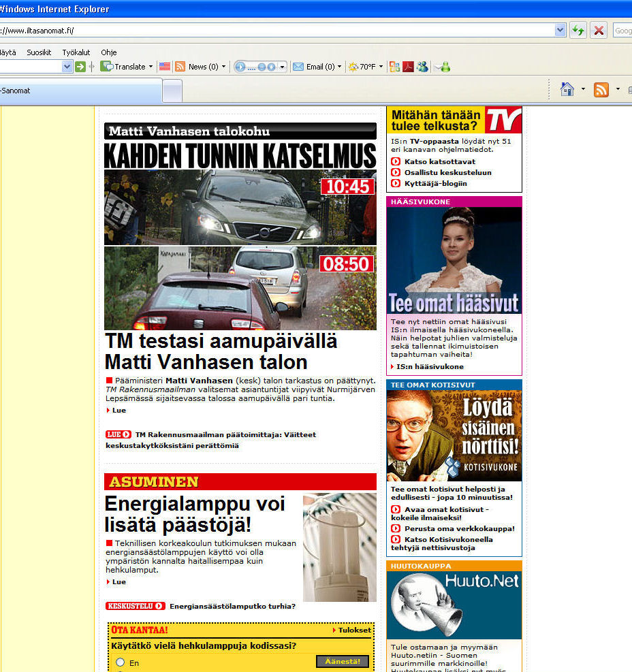Viewport: 632px width, 672px height.
Task: Click the orange Feeds icon in command bar
Action: tap(601, 90)
